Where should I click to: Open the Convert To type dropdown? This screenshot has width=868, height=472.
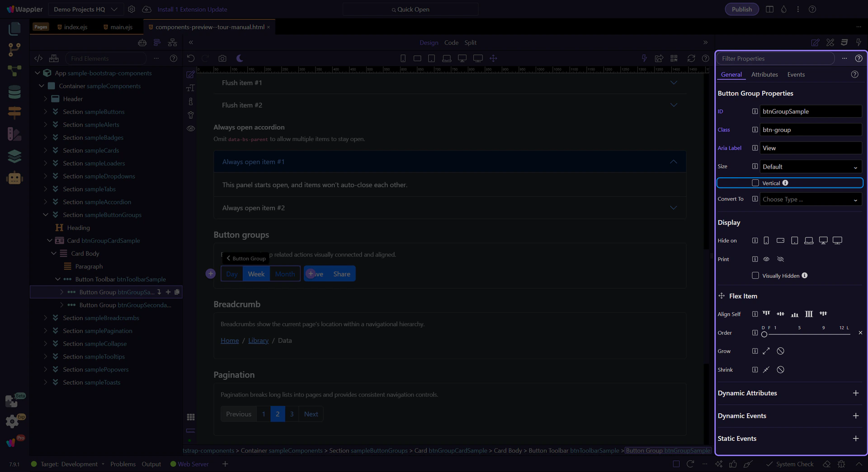pyautogui.click(x=811, y=199)
